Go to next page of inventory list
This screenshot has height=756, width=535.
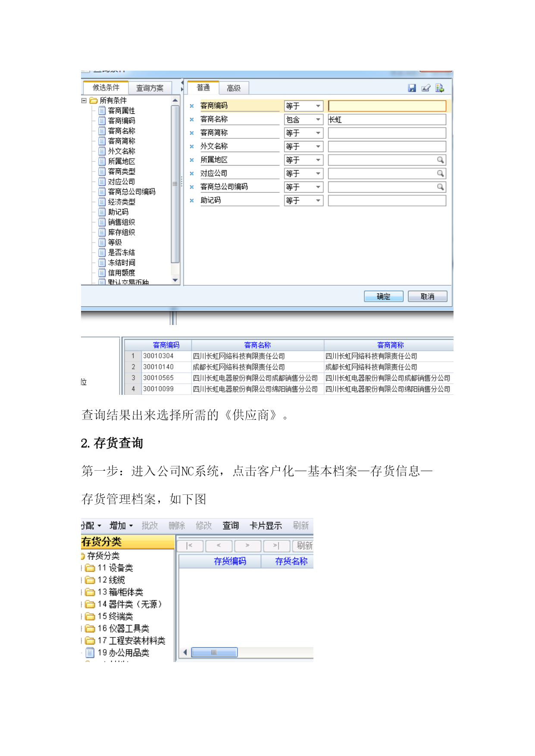point(247,546)
